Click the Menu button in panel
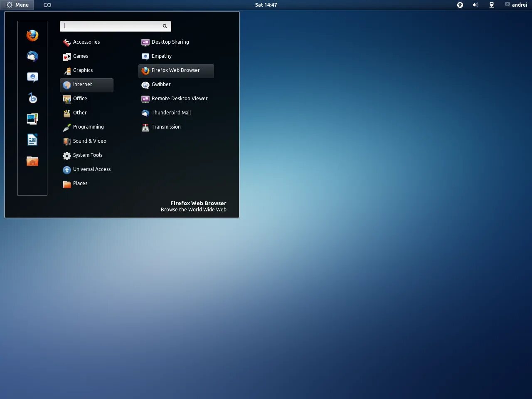 pos(17,5)
